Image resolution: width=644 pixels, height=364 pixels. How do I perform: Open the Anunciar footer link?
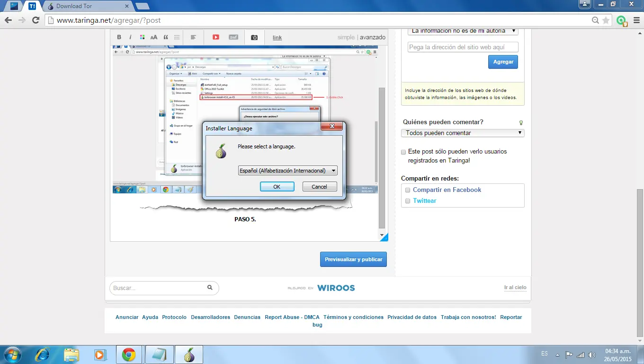[x=127, y=317]
